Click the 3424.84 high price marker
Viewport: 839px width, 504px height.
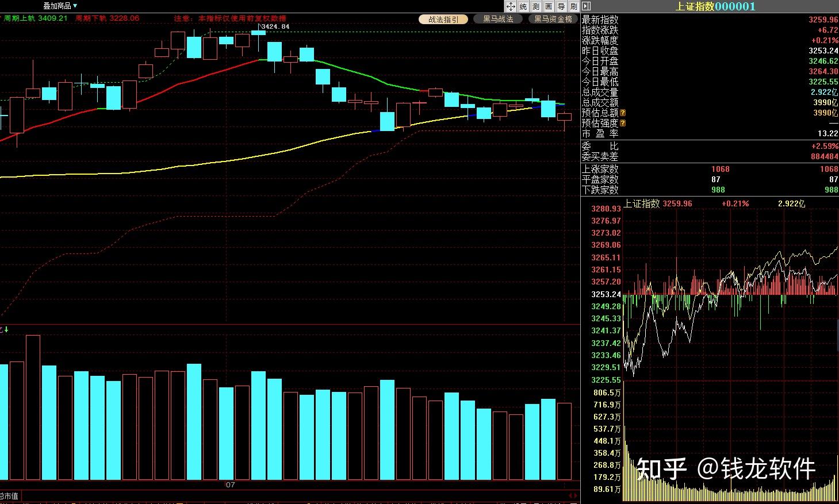point(275,26)
